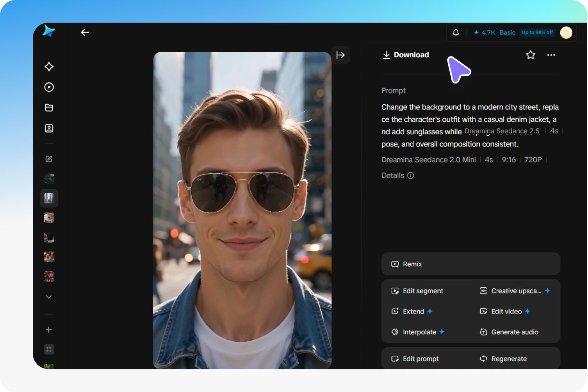The width and height of the screenshot is (588, 392).
Task: Click the pencil compose icon in sidebar
Action: [x=49, y=159]
